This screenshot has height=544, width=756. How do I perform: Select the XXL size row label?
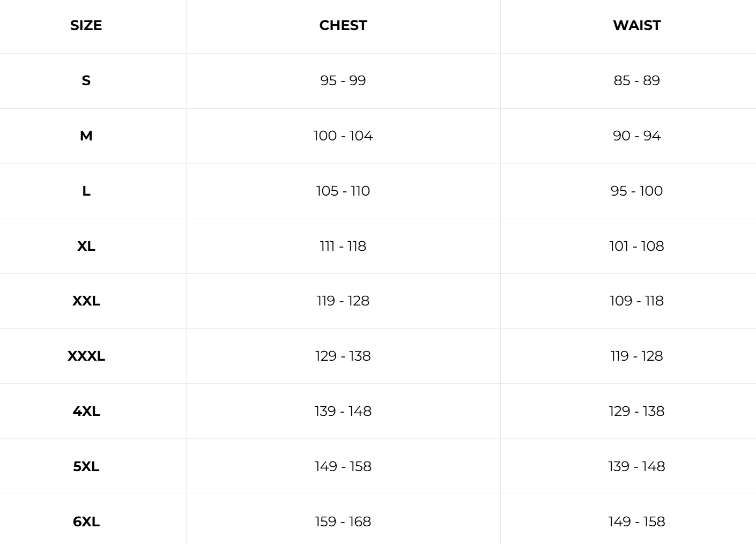point(86,301)
